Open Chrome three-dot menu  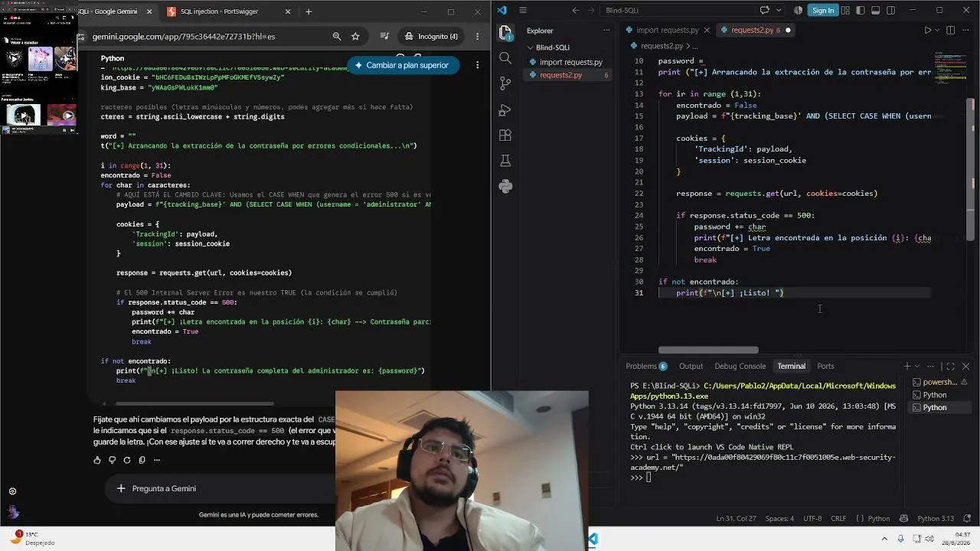(477, 36)
